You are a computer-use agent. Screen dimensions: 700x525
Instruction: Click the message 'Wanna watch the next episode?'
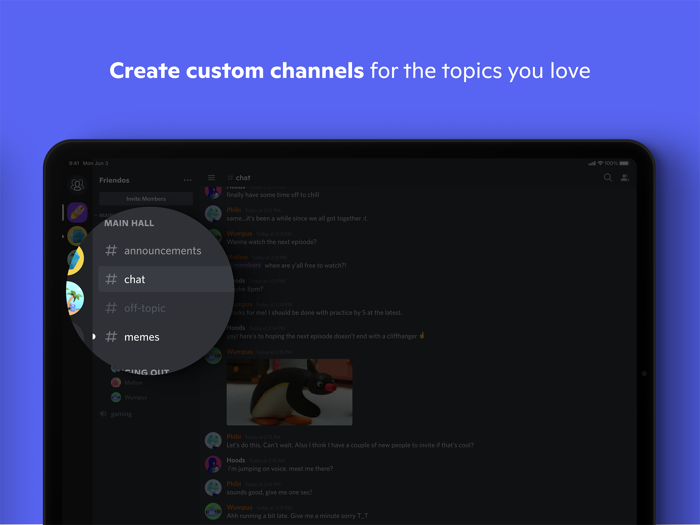pyautogui.click(x=271, y=242)
